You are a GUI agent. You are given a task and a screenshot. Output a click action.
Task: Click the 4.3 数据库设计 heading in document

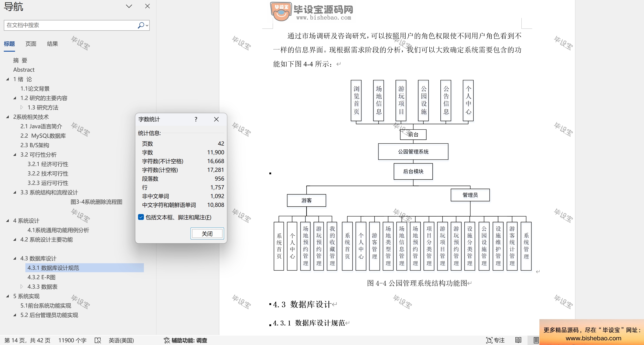302,304
